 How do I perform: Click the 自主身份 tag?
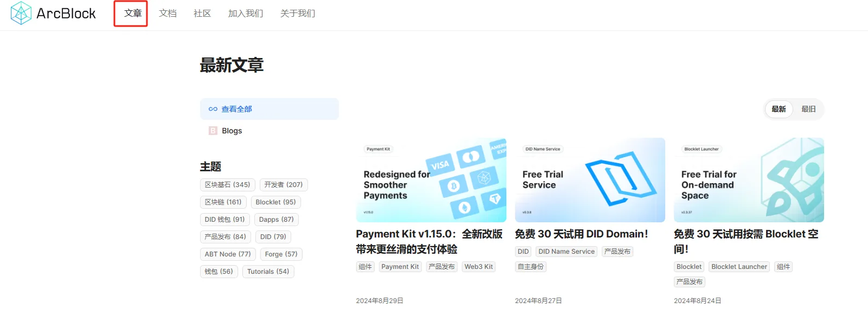(x=531, y=267)
